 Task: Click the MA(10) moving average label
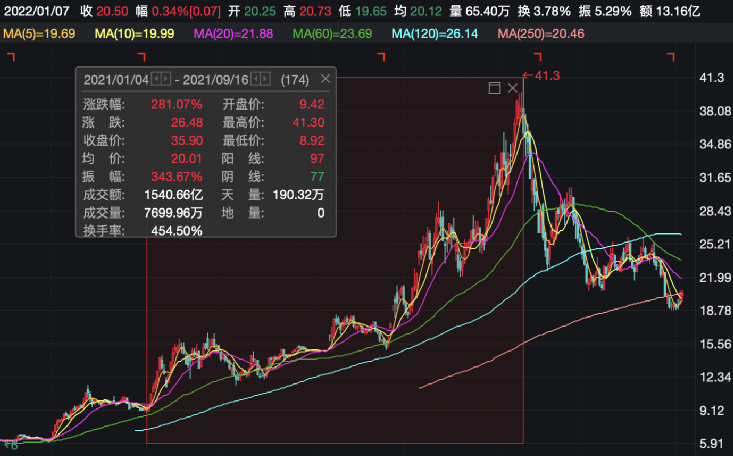(x=135, y=34)
